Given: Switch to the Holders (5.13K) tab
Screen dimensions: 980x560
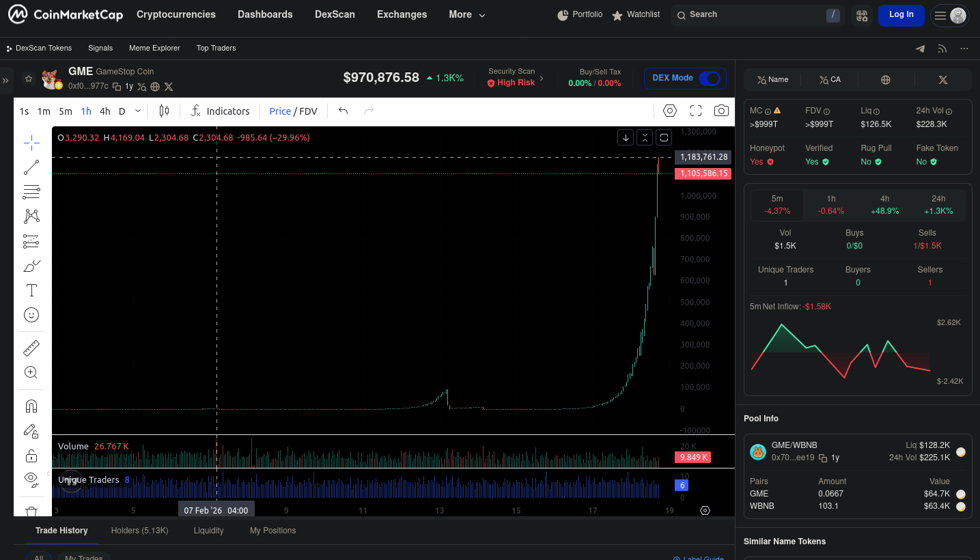Looking at the screenshot, I should 140,531.
